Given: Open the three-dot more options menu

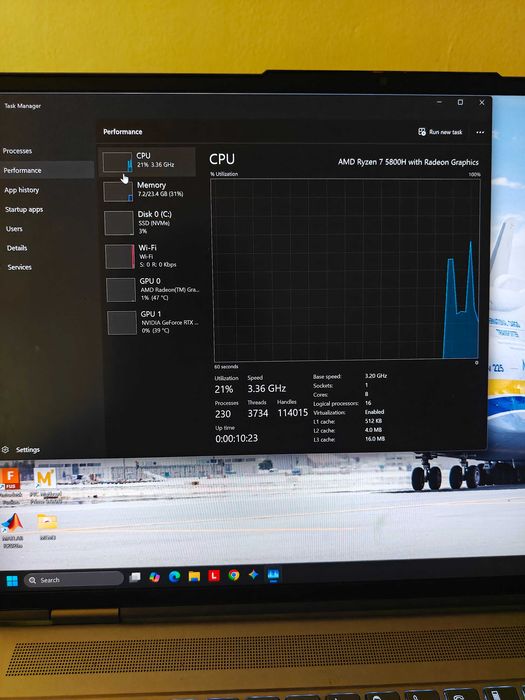Looking at the screenshot, I should (x=480, y=132).
